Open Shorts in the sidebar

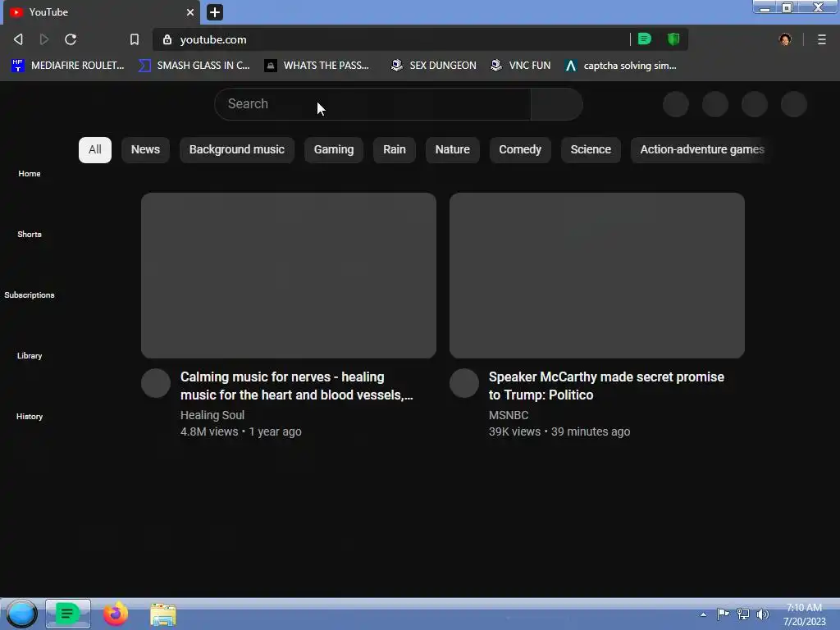point(30,234)
